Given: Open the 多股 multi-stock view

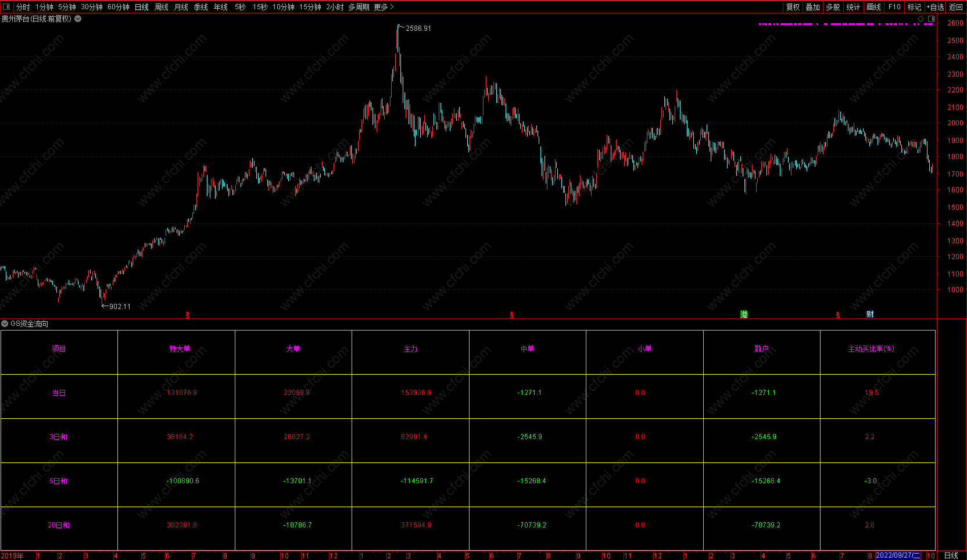Looking at the screenshot, I should click(833, 7).
